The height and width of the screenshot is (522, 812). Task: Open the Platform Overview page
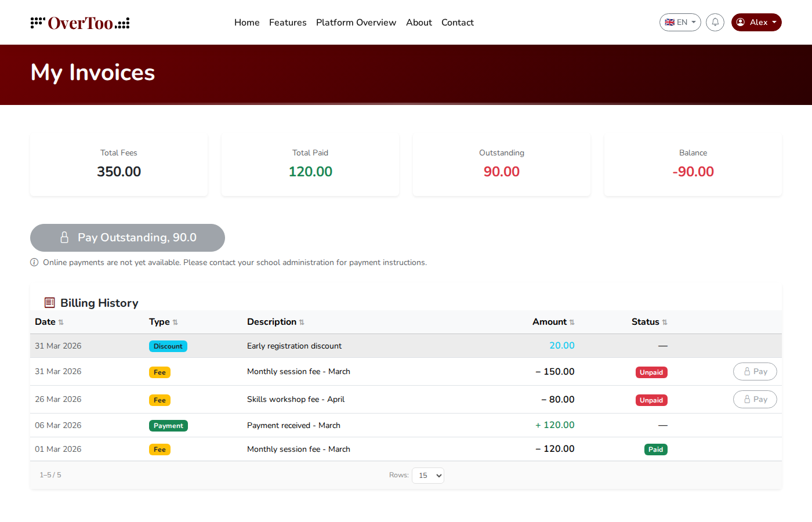[356, 22]
